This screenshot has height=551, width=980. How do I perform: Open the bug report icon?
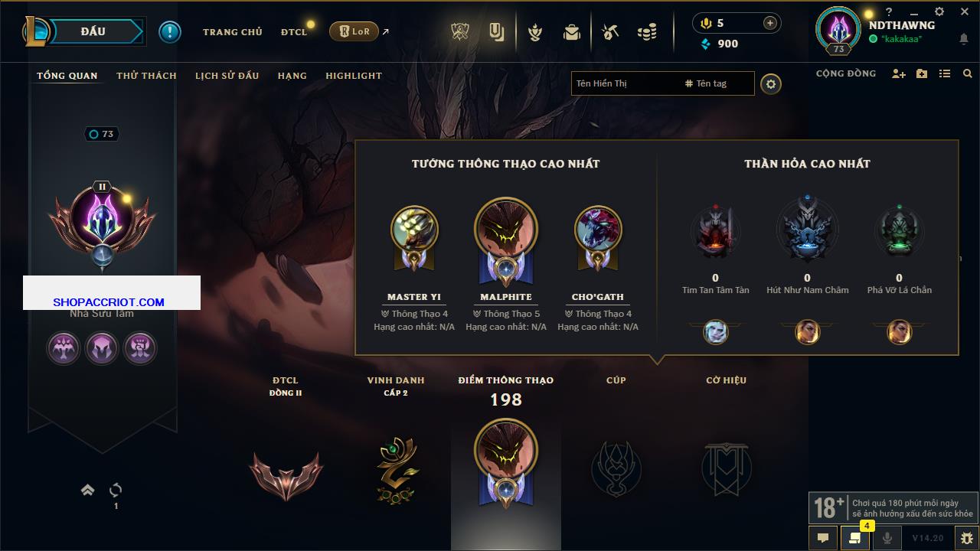point(966,538)
